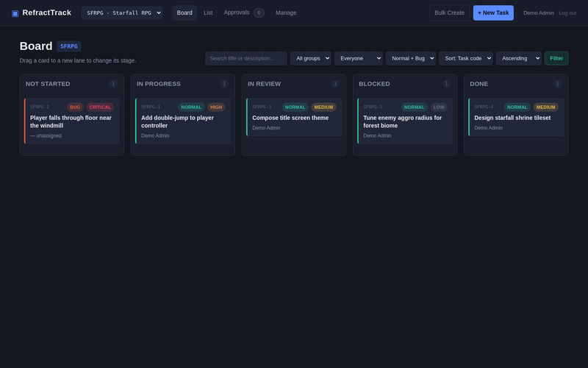
Task: Open the Add double-jump to player controller card
Action: pyautogui.click(x=183, y=121)
